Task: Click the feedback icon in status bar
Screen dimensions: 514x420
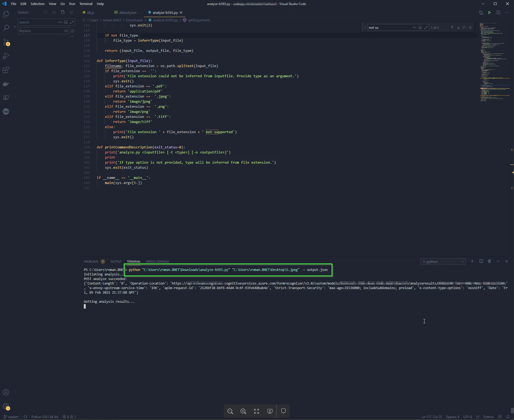Action: [500, 417]
